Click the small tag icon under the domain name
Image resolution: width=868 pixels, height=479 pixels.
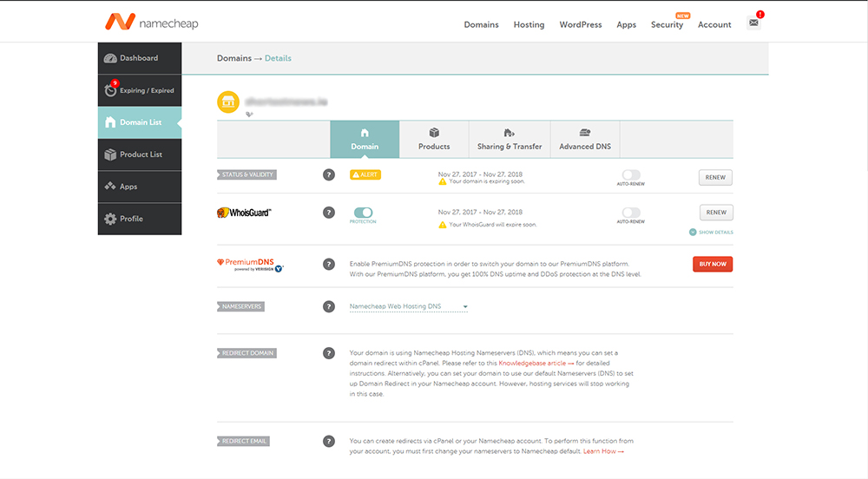[x=249, y=115]
